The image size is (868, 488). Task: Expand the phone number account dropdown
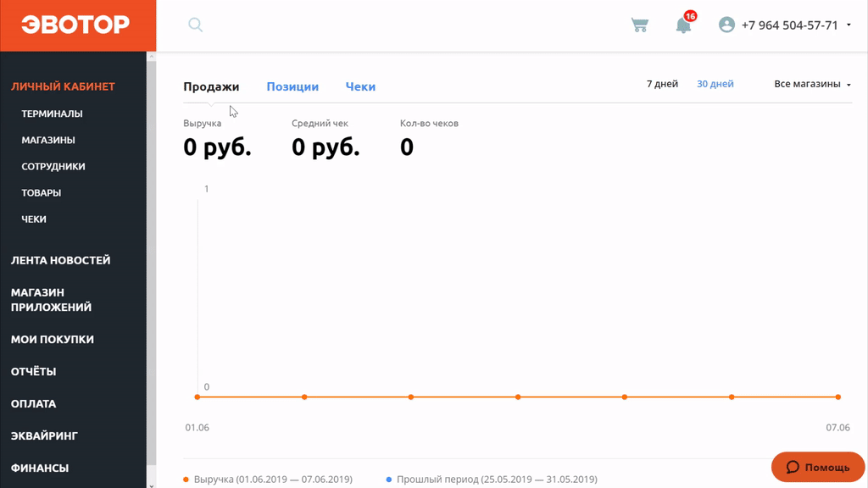click(849, 25)
